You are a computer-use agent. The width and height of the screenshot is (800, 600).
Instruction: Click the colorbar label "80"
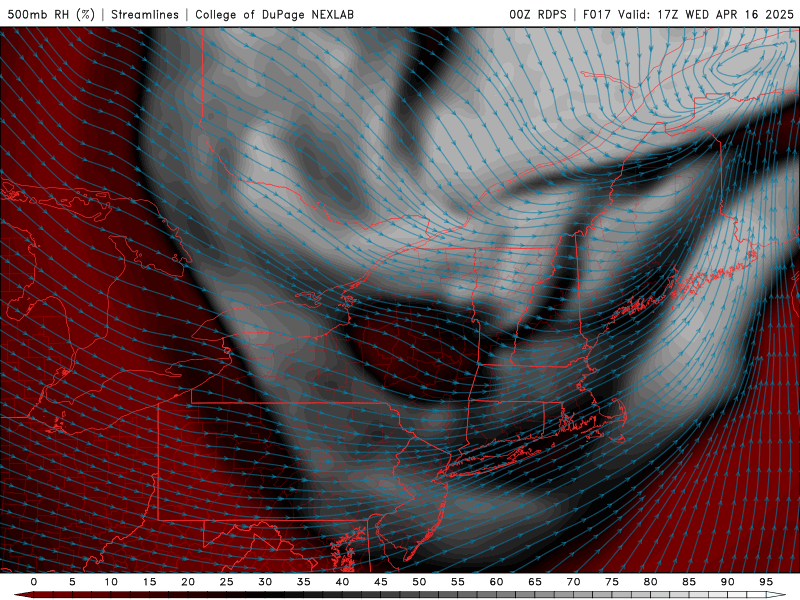(x=650, y=582)
